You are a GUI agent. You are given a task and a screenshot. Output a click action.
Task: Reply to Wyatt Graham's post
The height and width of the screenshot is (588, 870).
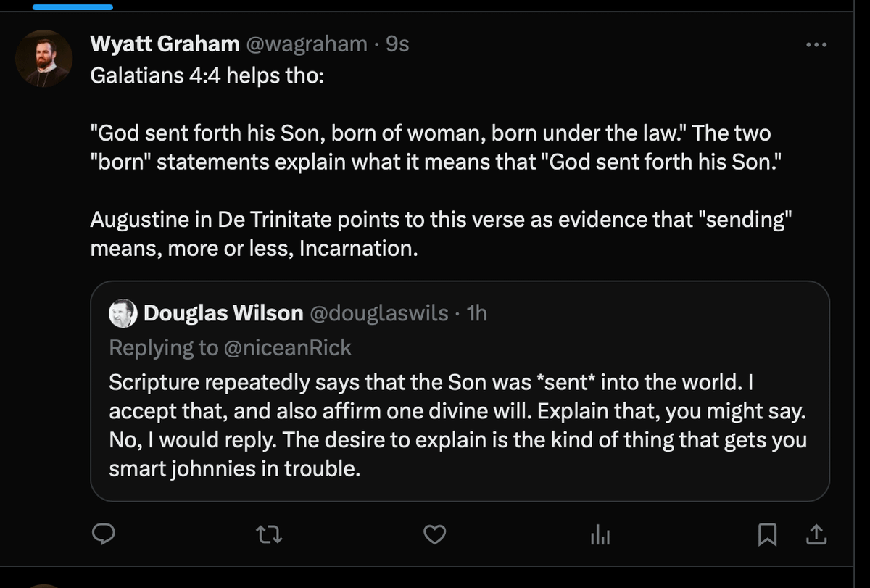pos(104,535)
